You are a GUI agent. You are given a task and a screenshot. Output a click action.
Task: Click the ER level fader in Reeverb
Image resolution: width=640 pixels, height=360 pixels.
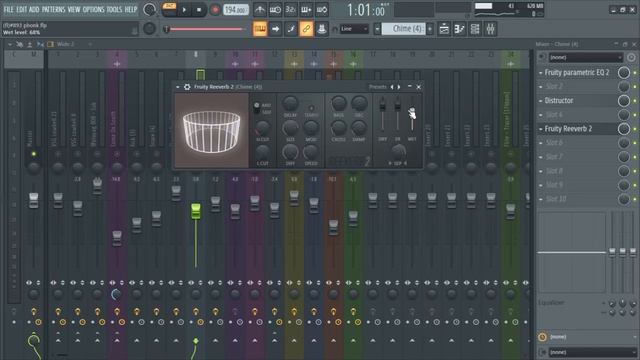coord(397,105)
